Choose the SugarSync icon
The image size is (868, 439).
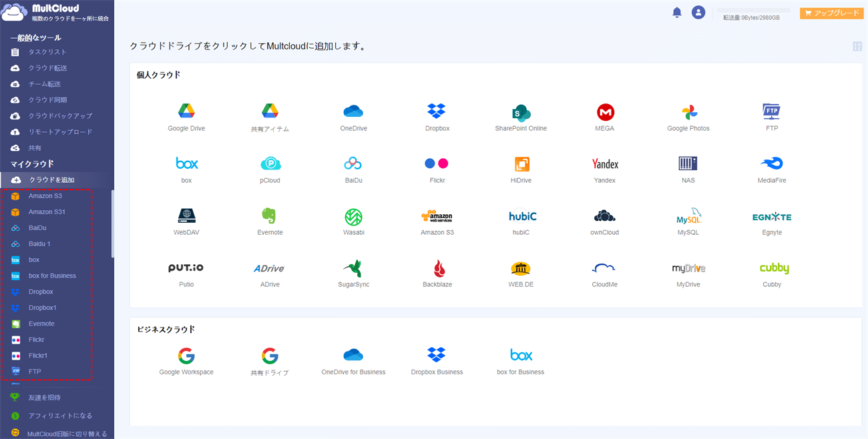click(x=353, y=268)
